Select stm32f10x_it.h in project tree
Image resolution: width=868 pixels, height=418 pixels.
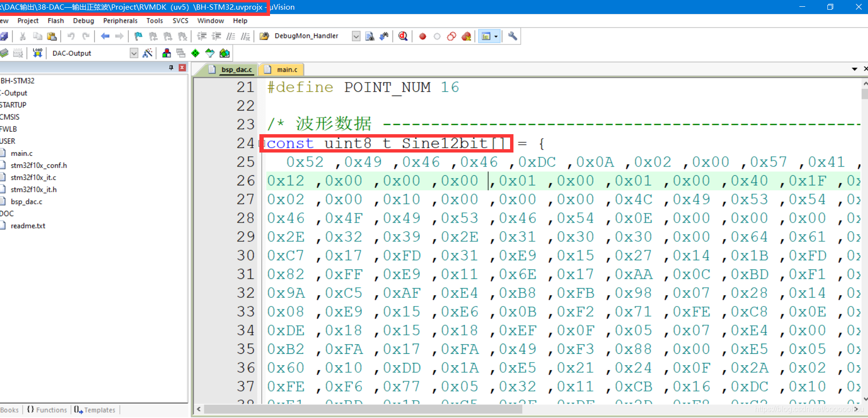(x=33, y=189)
